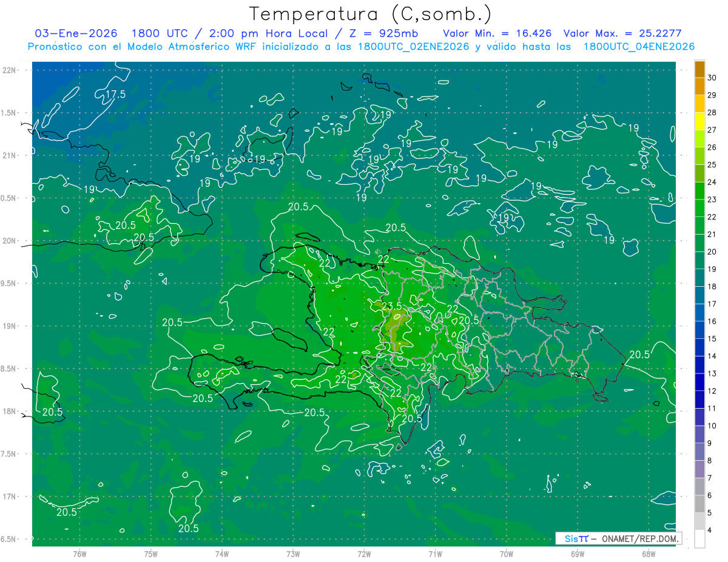Click the '20N' latitude axis label
The image size is (728, 562).
(x=10, y=241)
